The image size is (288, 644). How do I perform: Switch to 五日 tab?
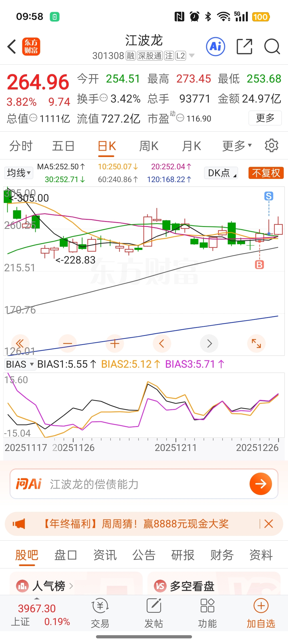coord(63,146)
